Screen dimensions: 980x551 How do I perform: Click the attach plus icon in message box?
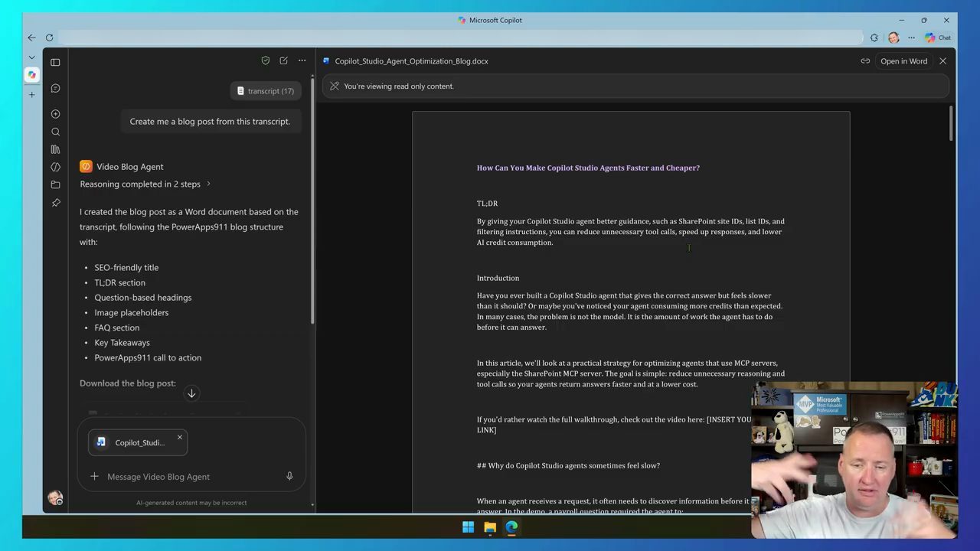coord(94,476)
